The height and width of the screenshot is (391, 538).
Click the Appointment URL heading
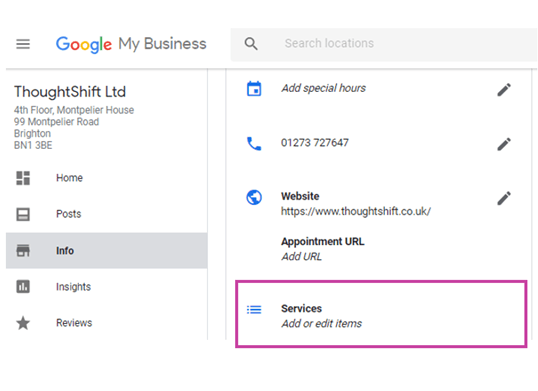coord(323,241)
